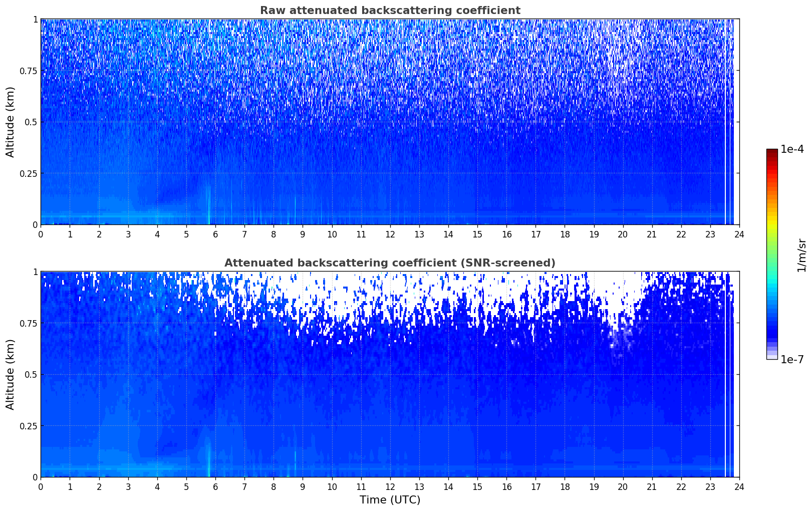The width and height of the screenshot is (812, 511).
Task: Click time tick '17' under lower plot
Action: [x=535, y=486]
